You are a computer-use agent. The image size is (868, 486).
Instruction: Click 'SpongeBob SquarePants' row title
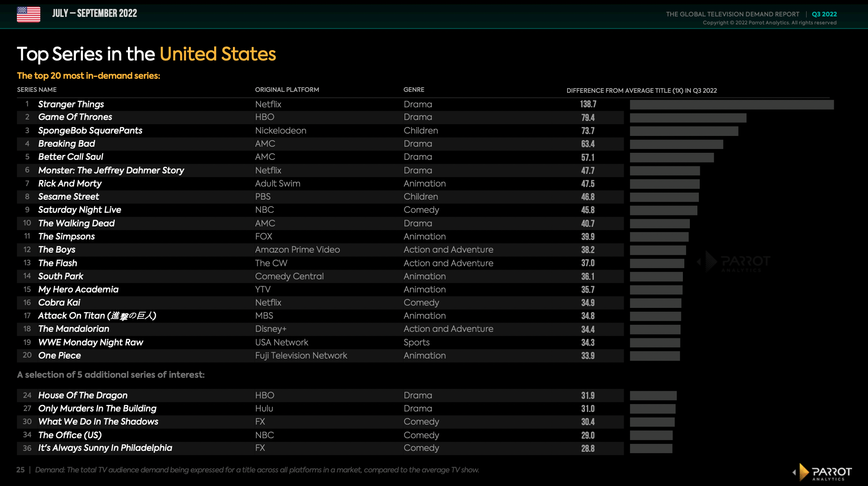click(90, 130)
